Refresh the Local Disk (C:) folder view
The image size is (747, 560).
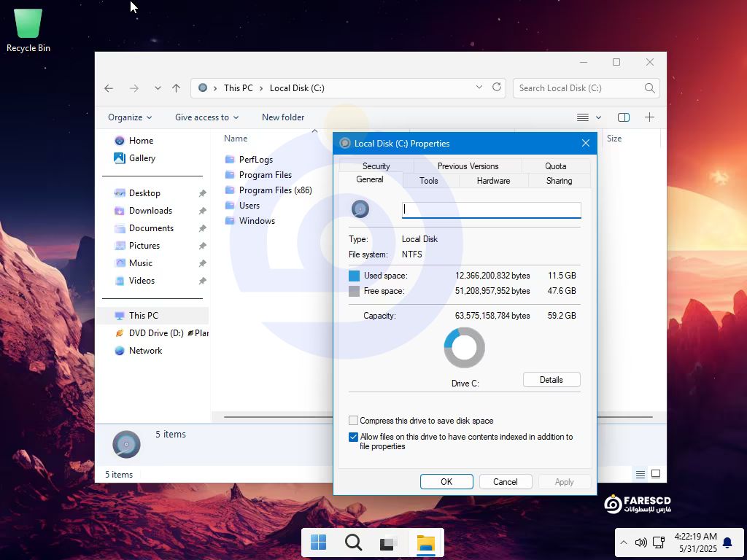click(496, 87)
